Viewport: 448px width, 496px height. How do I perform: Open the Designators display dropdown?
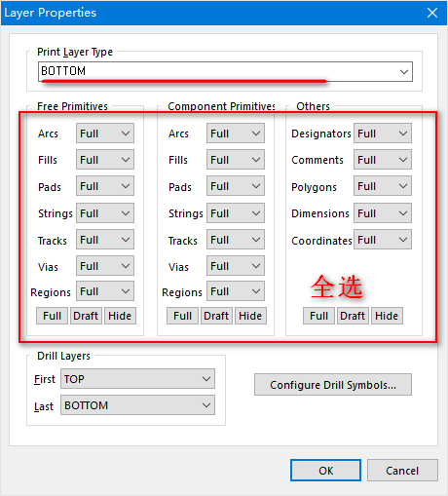pyautogui.click(x=383, y=134)
